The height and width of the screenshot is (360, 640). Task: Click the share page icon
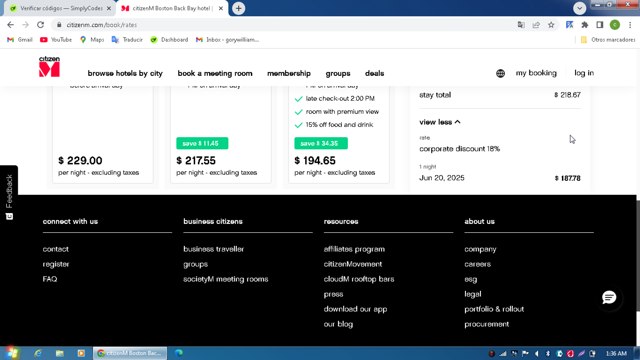click(536, 25)
